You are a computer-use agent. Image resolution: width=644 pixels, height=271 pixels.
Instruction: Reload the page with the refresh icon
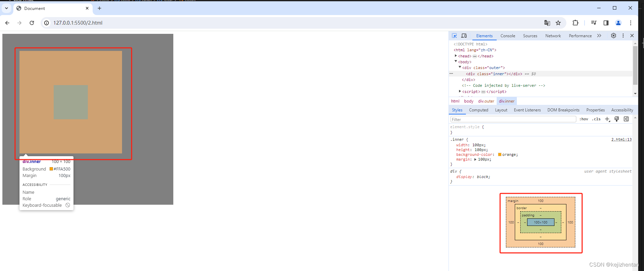click(32, 23)
